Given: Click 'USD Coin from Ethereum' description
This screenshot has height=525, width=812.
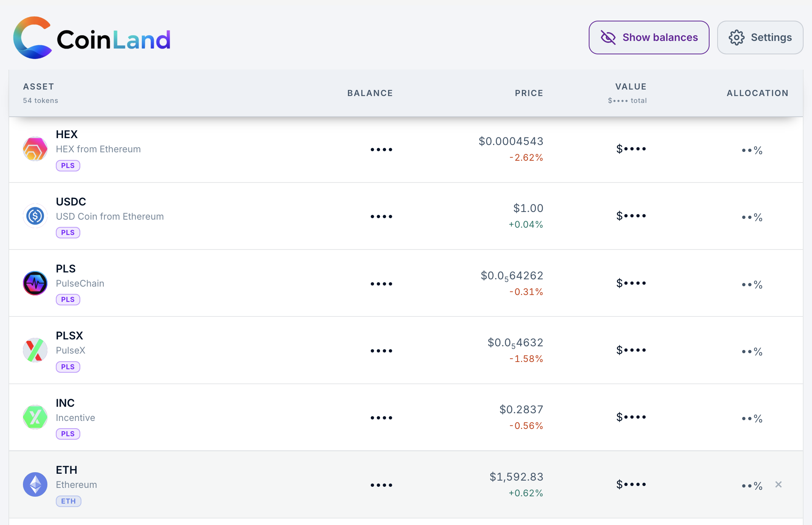Looking at the screenshot, I should pos(110,217).
